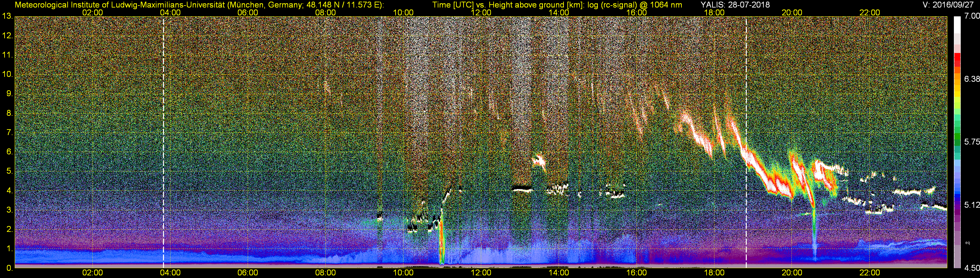
Task: Click the 5.75 value on the color scale
Action: [x=972, y=142]
